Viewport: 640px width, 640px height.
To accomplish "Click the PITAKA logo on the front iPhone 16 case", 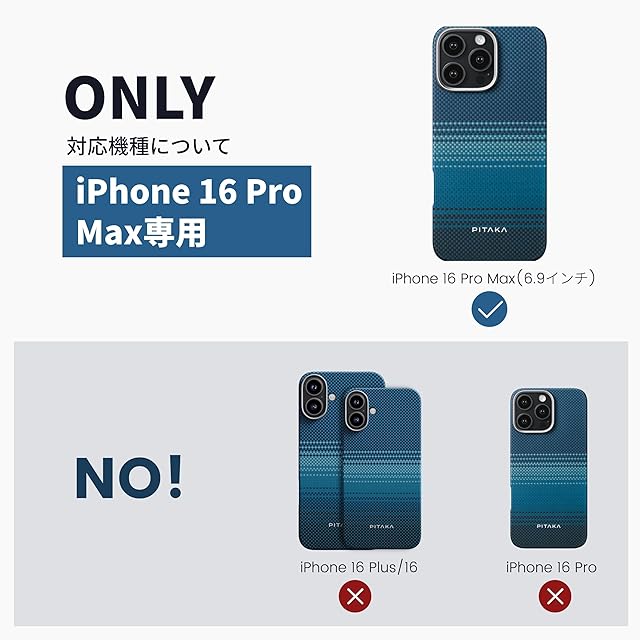I will [382, 527].
